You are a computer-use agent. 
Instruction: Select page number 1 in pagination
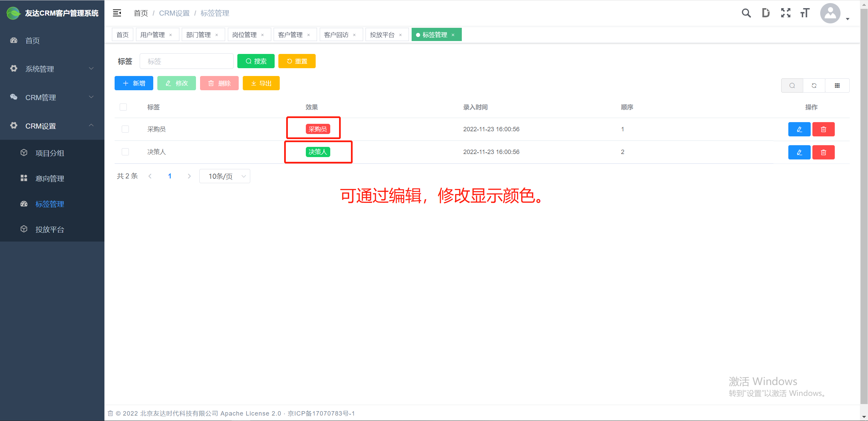170,176
